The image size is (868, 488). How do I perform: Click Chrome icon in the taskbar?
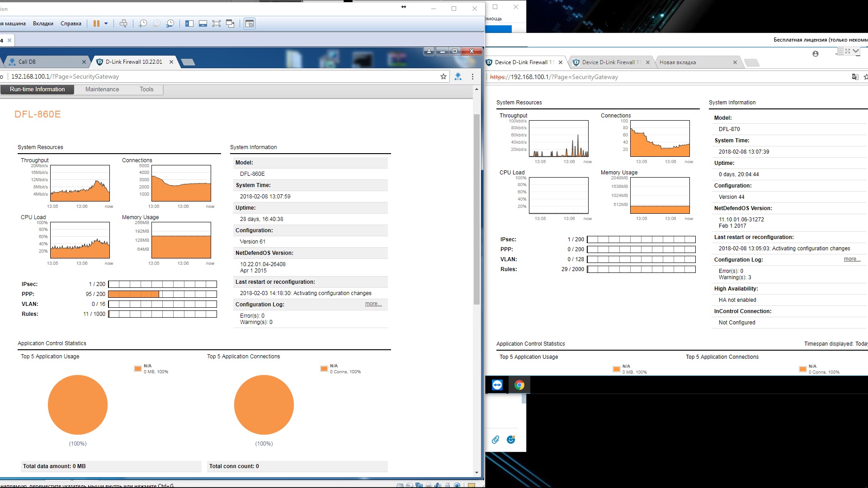[519, 385]
